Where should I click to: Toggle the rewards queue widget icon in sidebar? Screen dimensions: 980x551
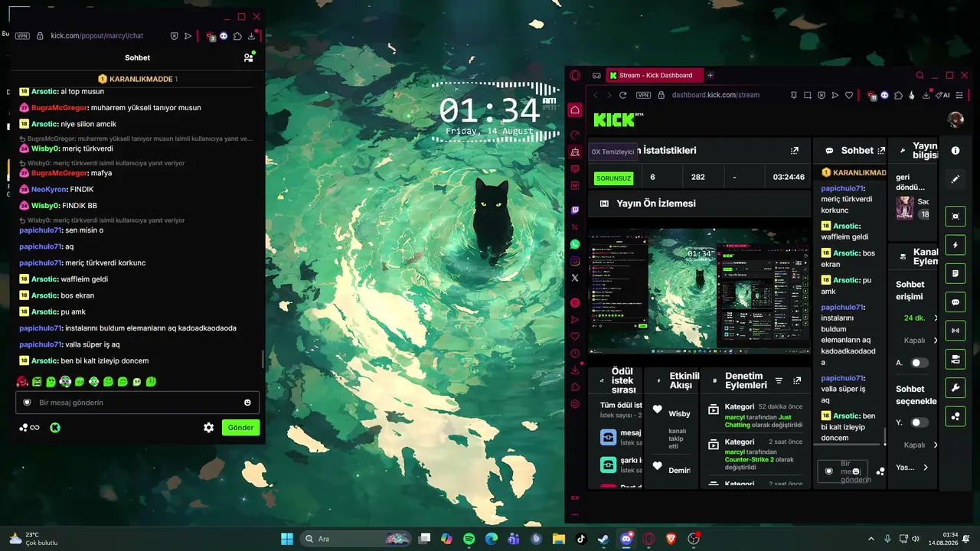pos(955,416)
